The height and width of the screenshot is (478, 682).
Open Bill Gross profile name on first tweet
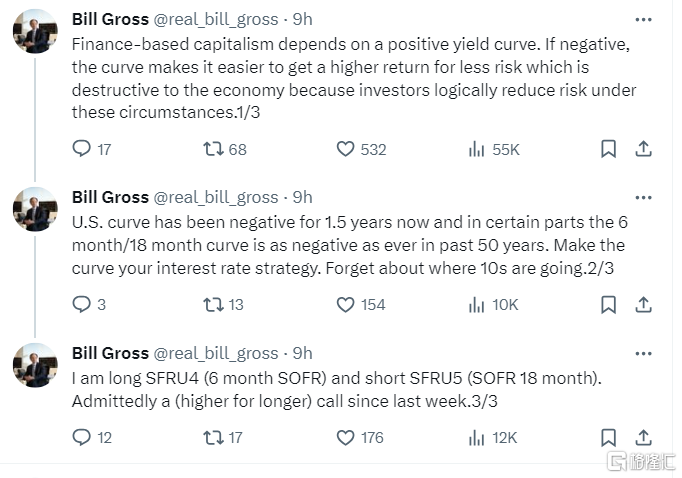[x=110, y=18]
